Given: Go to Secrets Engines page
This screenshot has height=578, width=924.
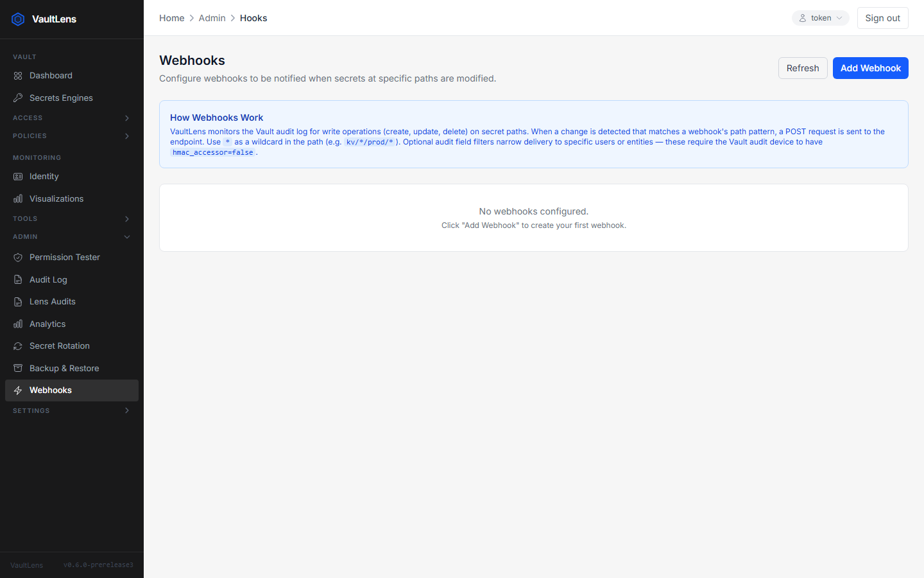Looking at the screenshot, I should (x=72, y=98).
